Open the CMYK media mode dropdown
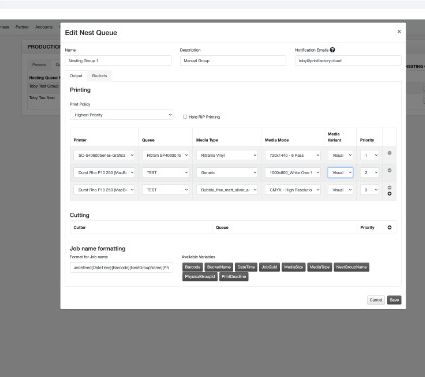 click(x=293, y=190)
